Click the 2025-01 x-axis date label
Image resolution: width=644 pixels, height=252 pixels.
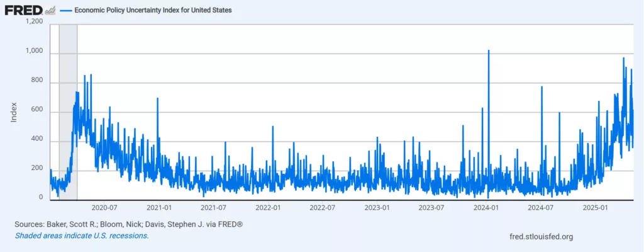595,207
